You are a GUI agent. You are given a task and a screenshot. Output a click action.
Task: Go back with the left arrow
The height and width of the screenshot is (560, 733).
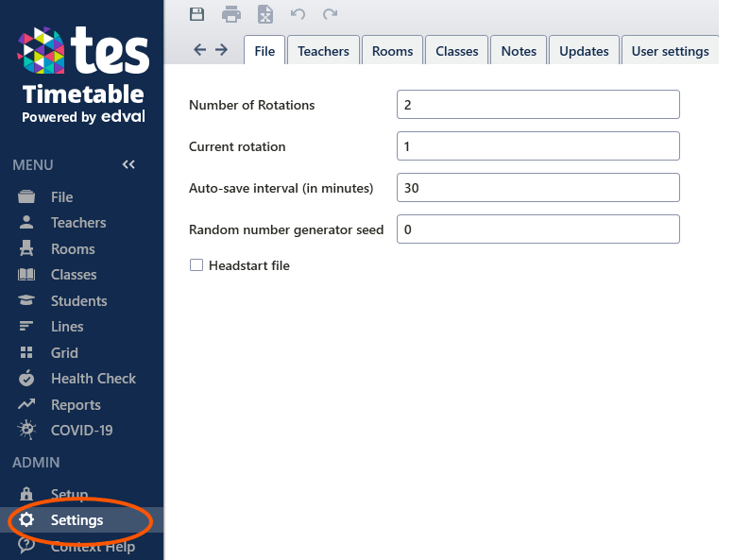tap(199, 49)
